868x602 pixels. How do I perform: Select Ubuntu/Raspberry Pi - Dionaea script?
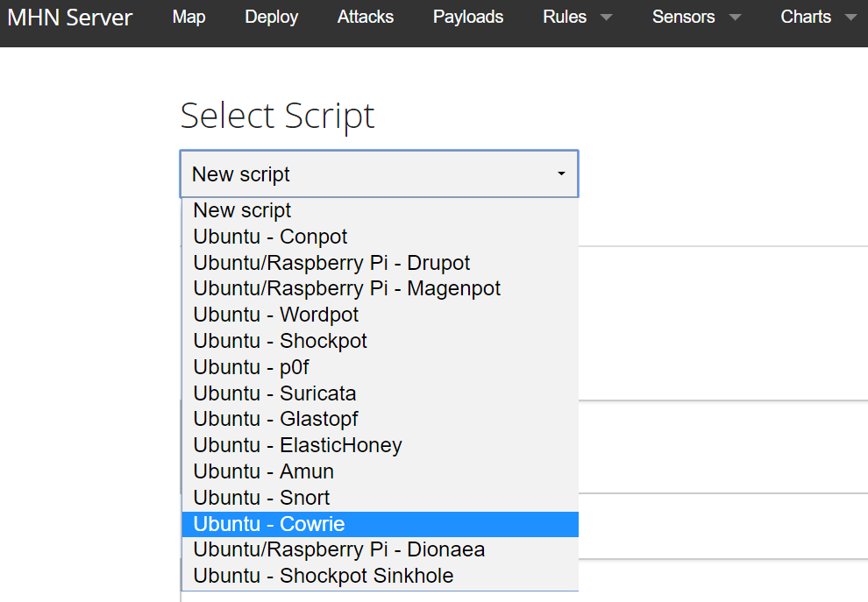(339, 549)
